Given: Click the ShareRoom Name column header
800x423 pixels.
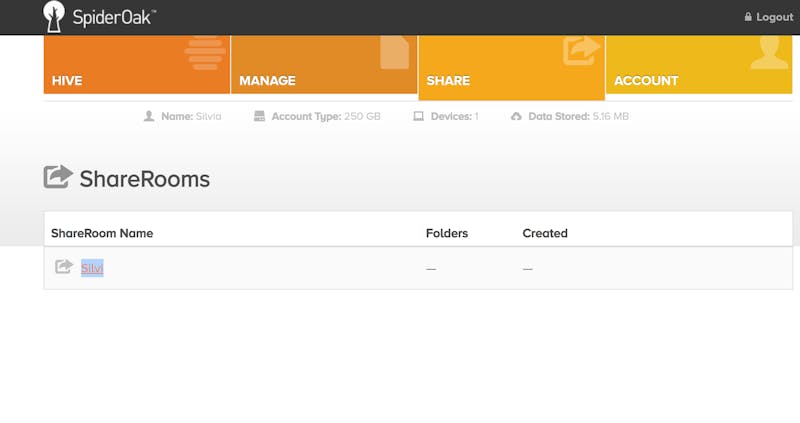Looking at the screenshot, I should [102, 233].
